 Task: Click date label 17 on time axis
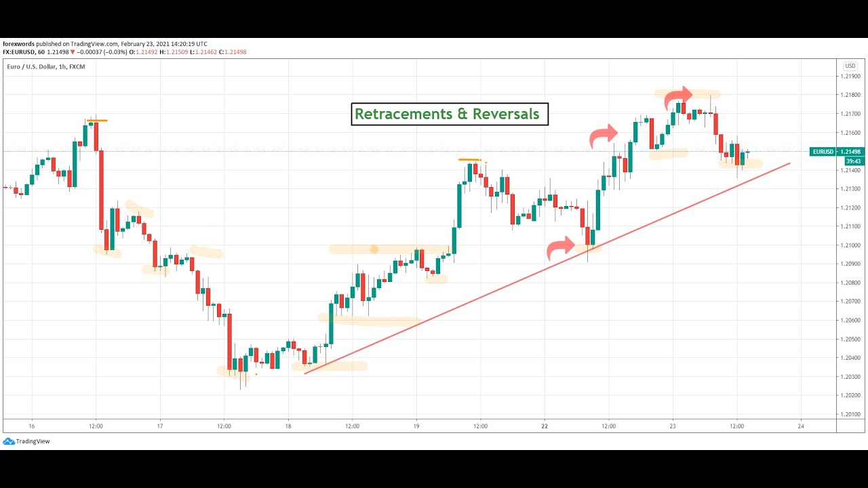click(x=160, y=426)
